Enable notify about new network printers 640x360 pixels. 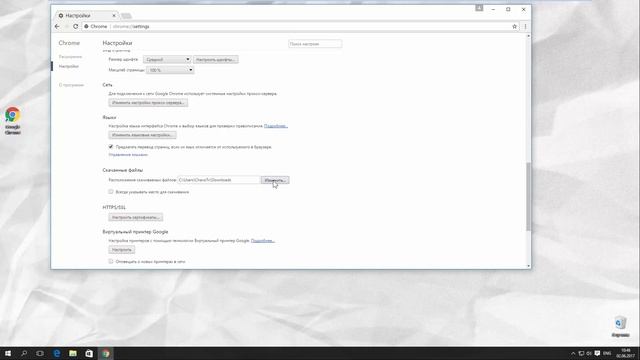(x=111, y=261)
